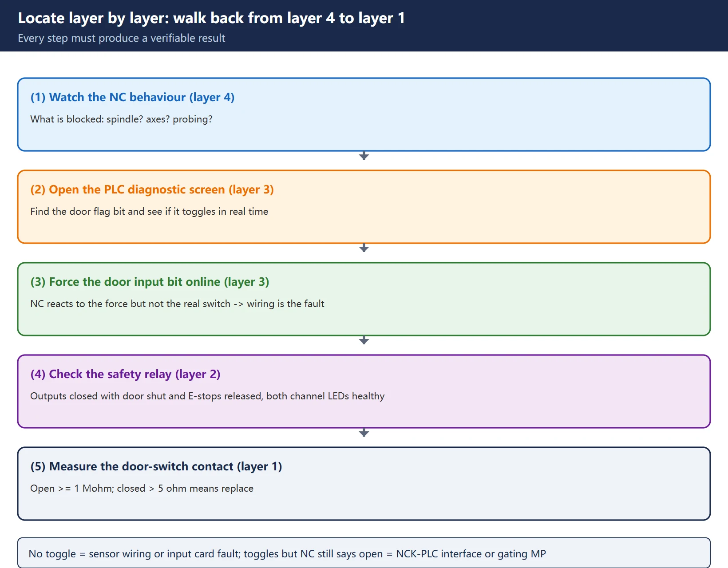Click text 'Open >= 1 Mohm; closed > 5 ohm means replace'

pos(142,489)
